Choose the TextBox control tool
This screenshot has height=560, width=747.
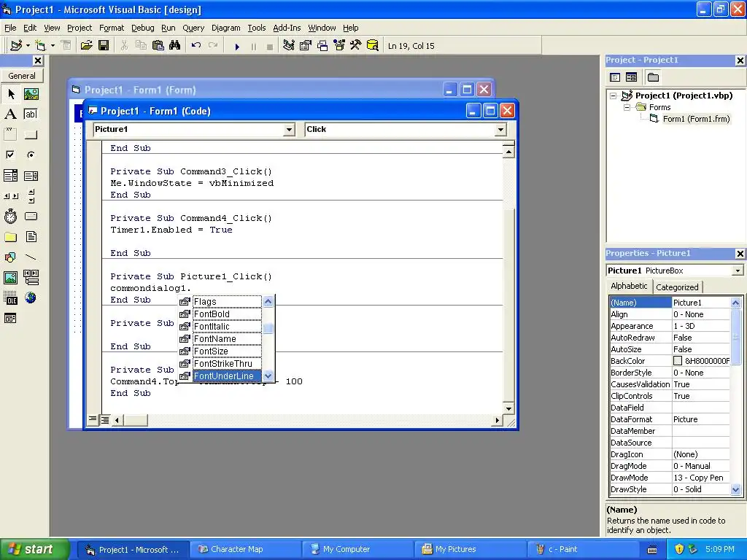point(31,114)
